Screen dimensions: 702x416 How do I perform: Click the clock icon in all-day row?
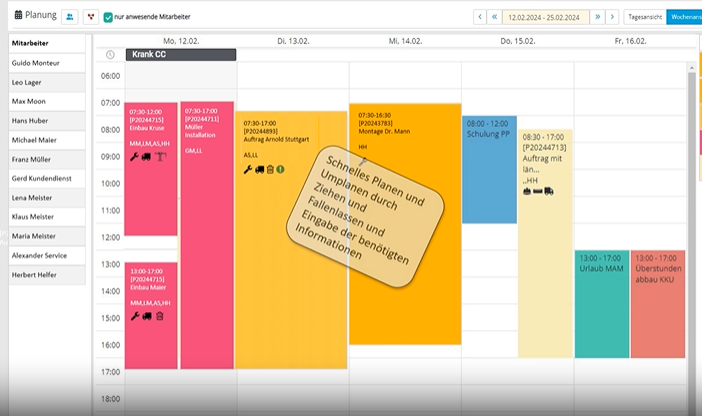pyautogui.click(x=110, y=55)
